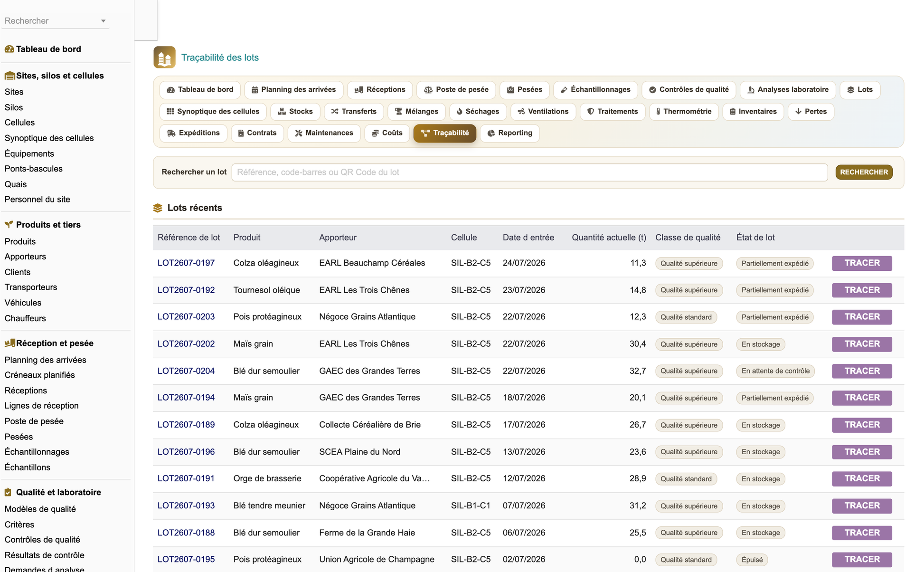Go to Lignes de réception in sidebar
924x572 pixels.
coord(42,406)
